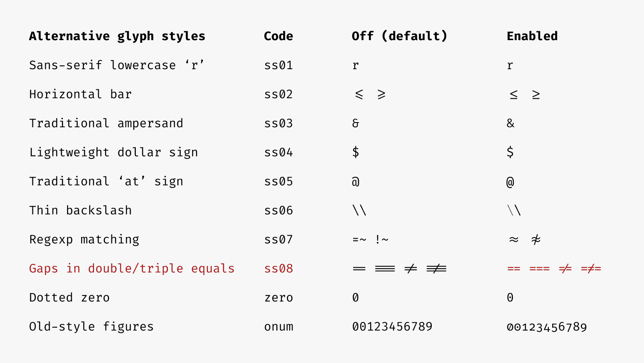Click the red "Gaps in double/triple equals" label
The height and width of the screenshot is (363, 644).
pos(132,269)
